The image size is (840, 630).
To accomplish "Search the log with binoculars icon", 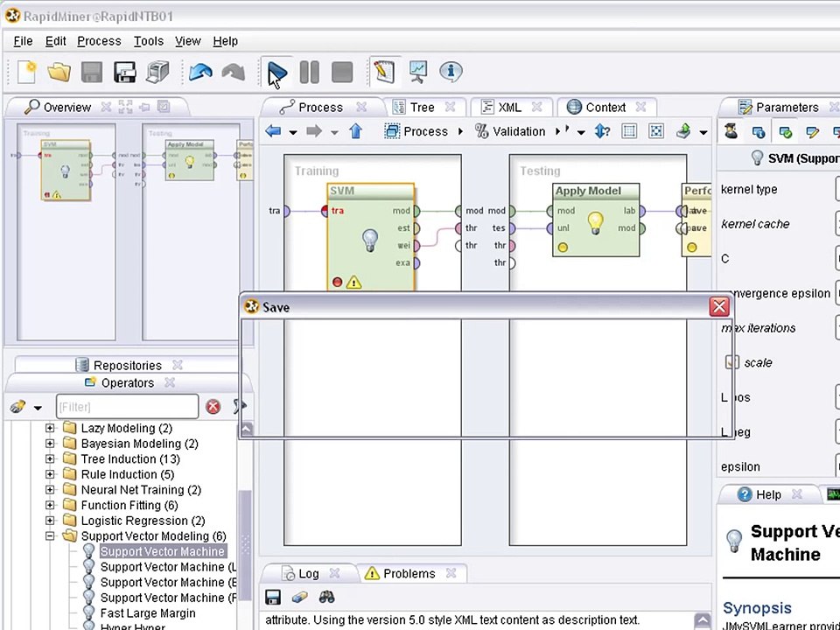I will tap(326, 597).
